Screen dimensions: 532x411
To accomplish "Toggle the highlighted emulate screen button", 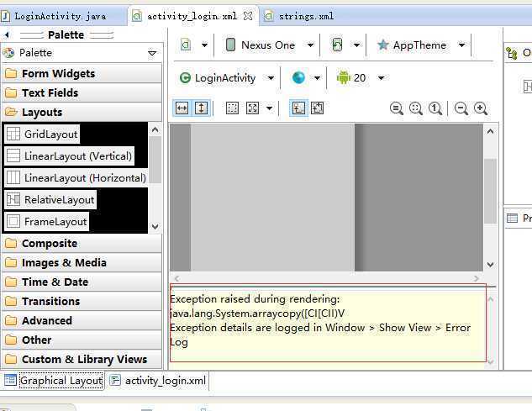I will [298, 108].
